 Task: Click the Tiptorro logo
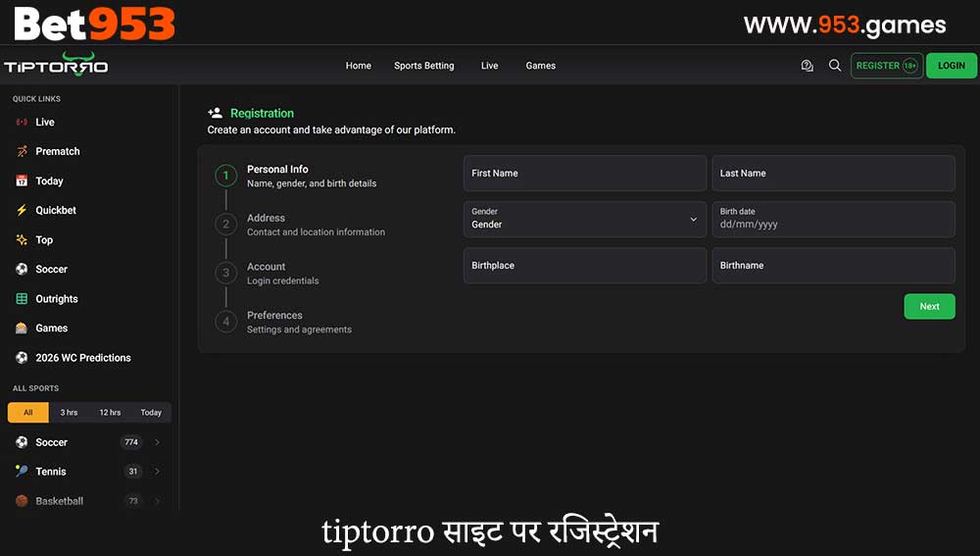point(56,65)
